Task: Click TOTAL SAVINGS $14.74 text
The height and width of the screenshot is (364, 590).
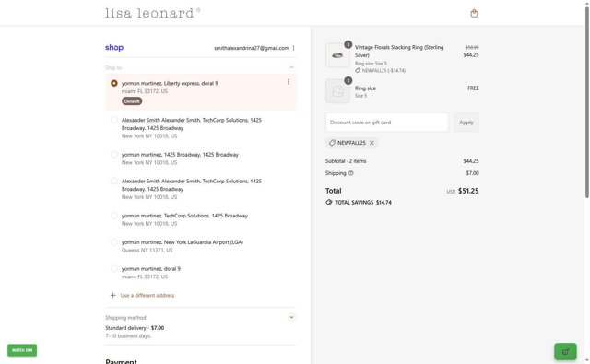Action: tap(363, 203)
